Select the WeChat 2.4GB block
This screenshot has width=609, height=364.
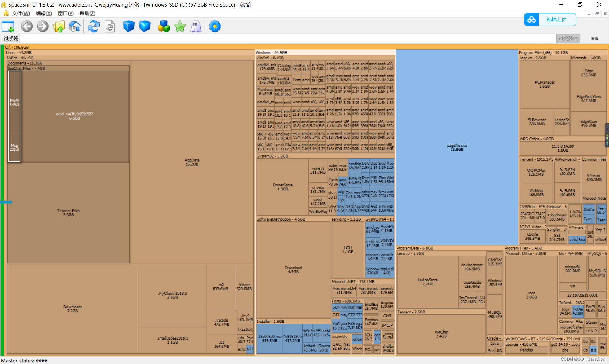pyautogui.click(x=441, y=334)
